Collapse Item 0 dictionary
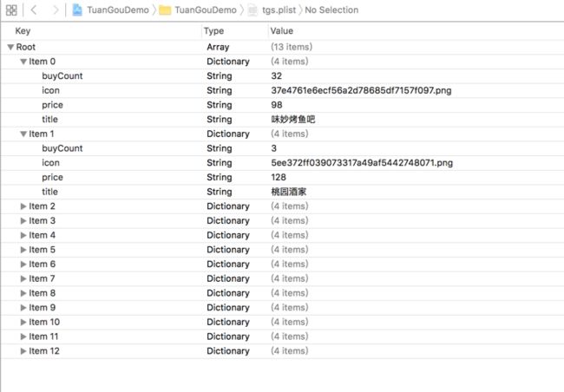 pos(23,62)
